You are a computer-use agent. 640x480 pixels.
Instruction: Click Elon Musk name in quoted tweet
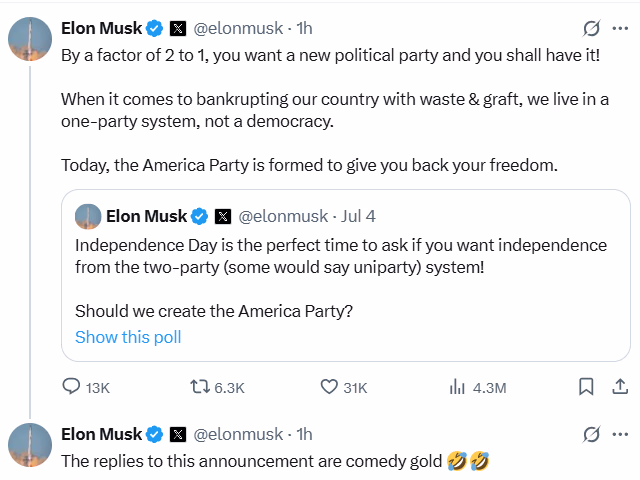[x=146, y=215]
